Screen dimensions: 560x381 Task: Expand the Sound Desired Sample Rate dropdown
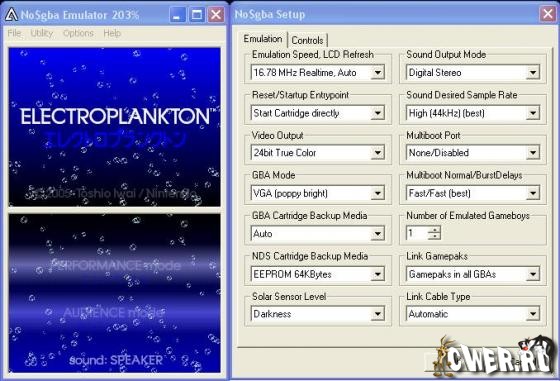click(x=473, y=113)
